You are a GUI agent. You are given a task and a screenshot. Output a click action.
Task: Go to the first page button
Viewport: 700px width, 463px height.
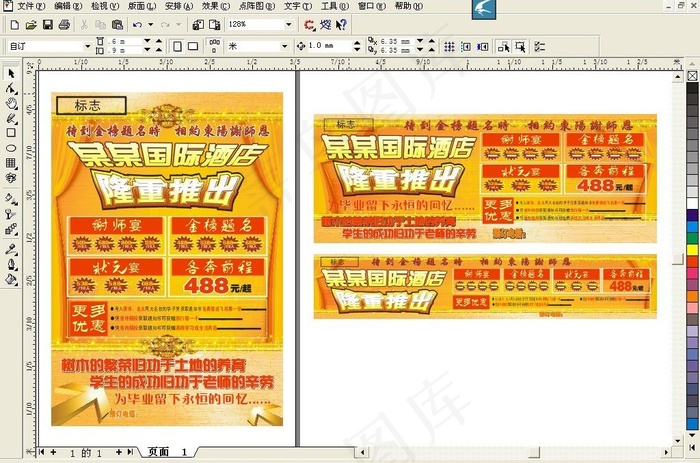[42, 452]
